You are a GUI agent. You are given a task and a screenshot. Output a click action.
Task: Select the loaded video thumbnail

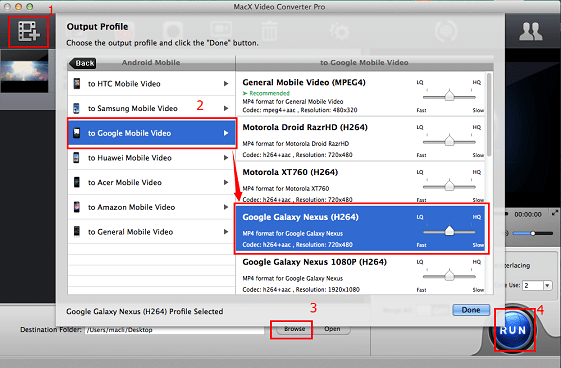coord(24,71)
